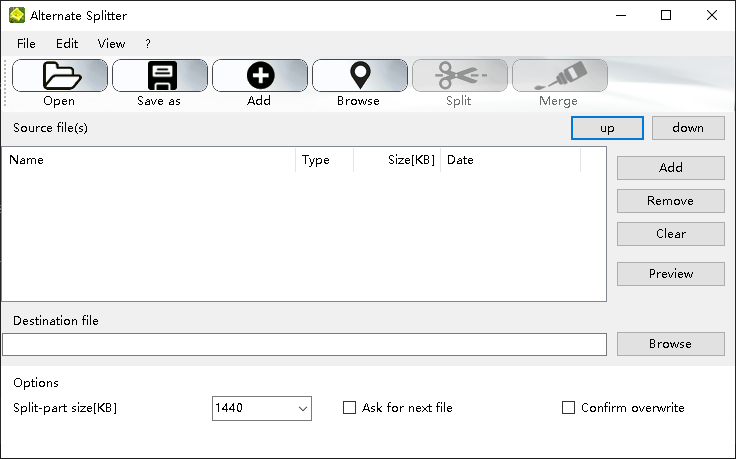The image size is (736, 459).
Task: Enable the Ask for next file checkbox
Action: click(350, 408)
